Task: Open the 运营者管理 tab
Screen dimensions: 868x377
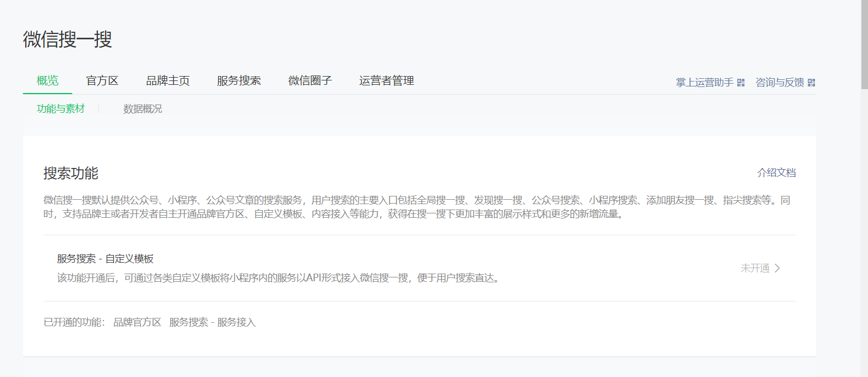Action: coord(387,80)
